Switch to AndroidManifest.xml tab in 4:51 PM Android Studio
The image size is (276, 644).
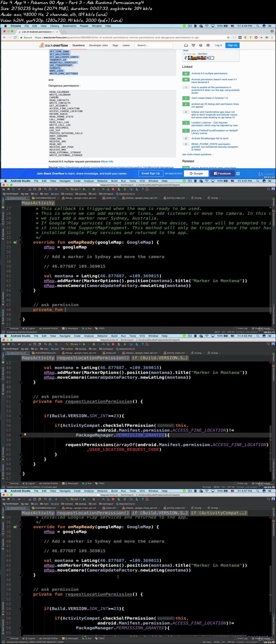click(45, 198)
